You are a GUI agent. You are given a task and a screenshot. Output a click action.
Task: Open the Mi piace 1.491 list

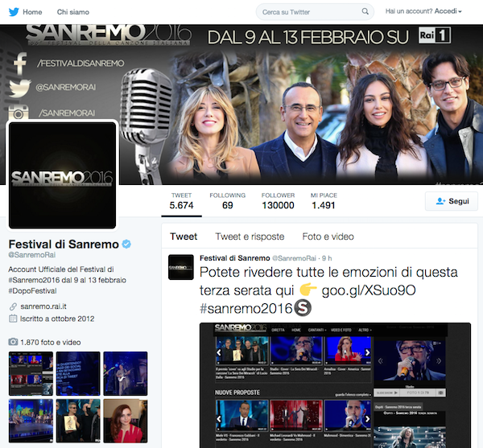pyautogui.click(x=324, y=201)
